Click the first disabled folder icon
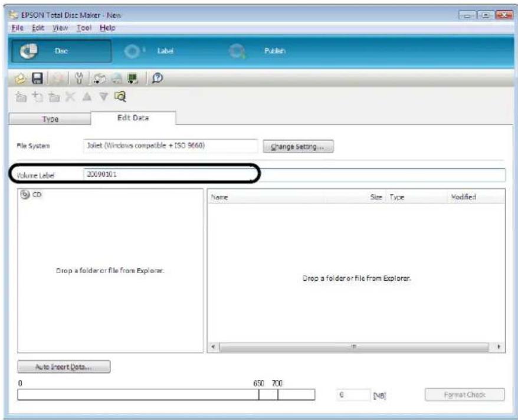 click(x=21, y=97)
